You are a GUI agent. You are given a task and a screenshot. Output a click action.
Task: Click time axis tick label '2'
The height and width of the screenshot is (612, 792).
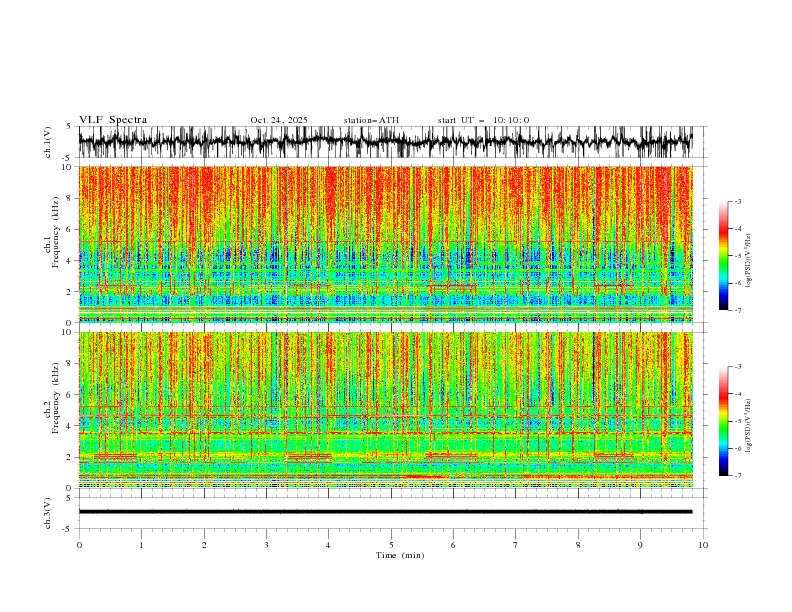click(x=204, y=545)
